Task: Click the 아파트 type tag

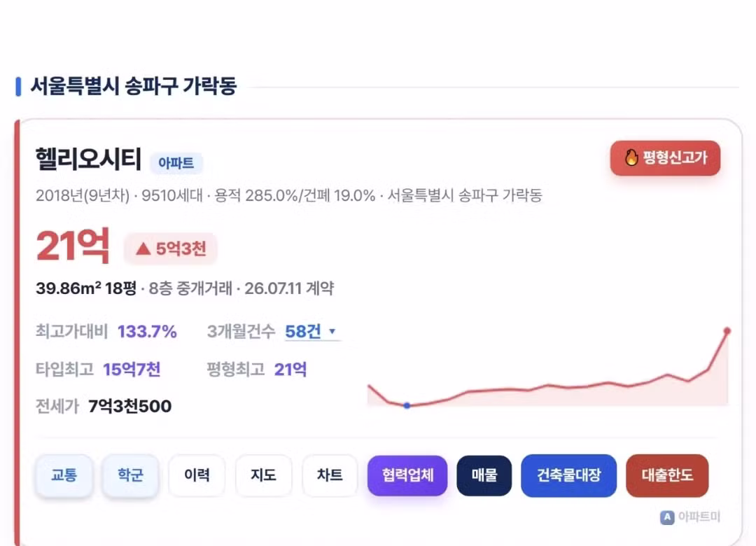Action: (x=176, y=163)
